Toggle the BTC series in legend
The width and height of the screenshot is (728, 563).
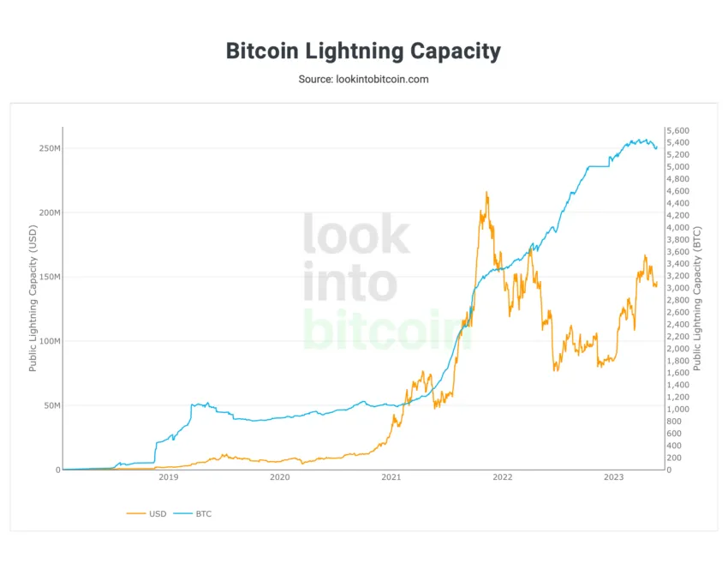point(192,514)
